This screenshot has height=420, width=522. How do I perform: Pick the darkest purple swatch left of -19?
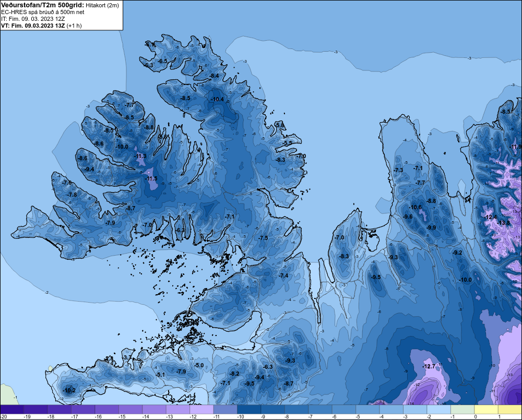pos(12,410)
